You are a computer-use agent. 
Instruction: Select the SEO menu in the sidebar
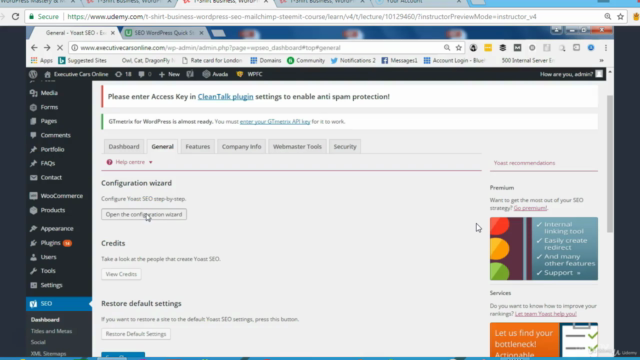58,303
